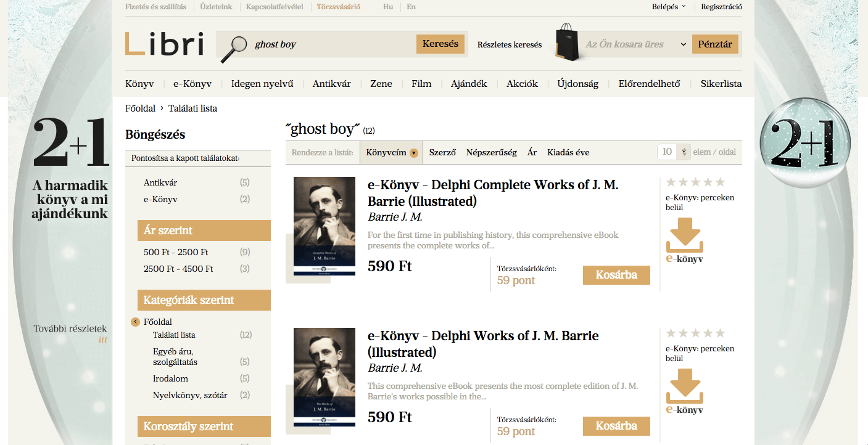Open Törzsvásárló loyalty link
The image size is (868, 445).
(x=339, y=7)
